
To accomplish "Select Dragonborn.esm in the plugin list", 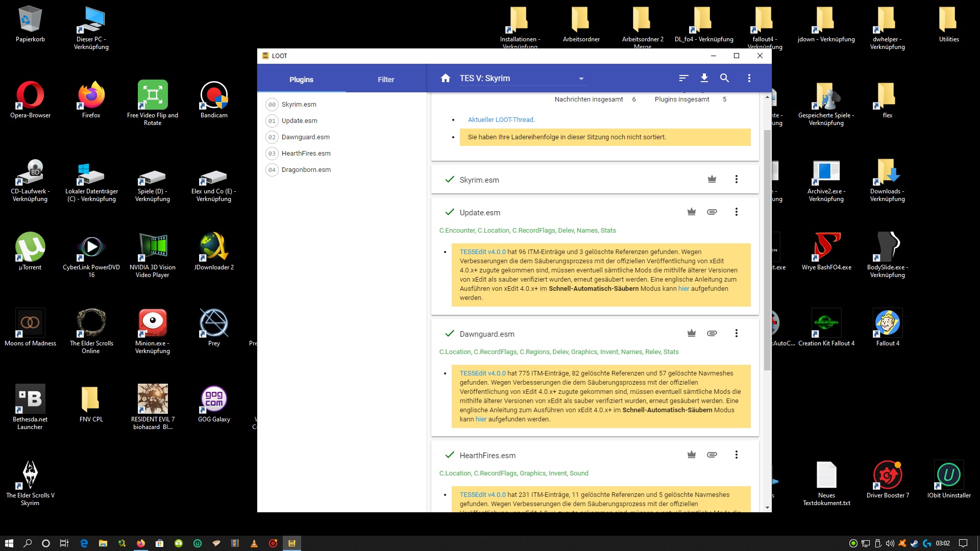I will click(306, 170).
